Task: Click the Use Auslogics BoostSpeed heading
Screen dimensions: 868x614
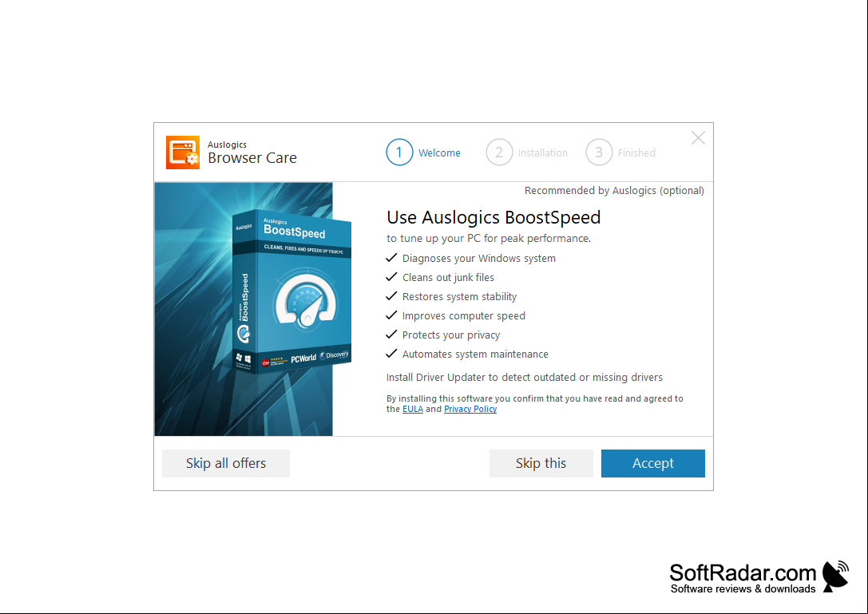Action: pos(493,218)
